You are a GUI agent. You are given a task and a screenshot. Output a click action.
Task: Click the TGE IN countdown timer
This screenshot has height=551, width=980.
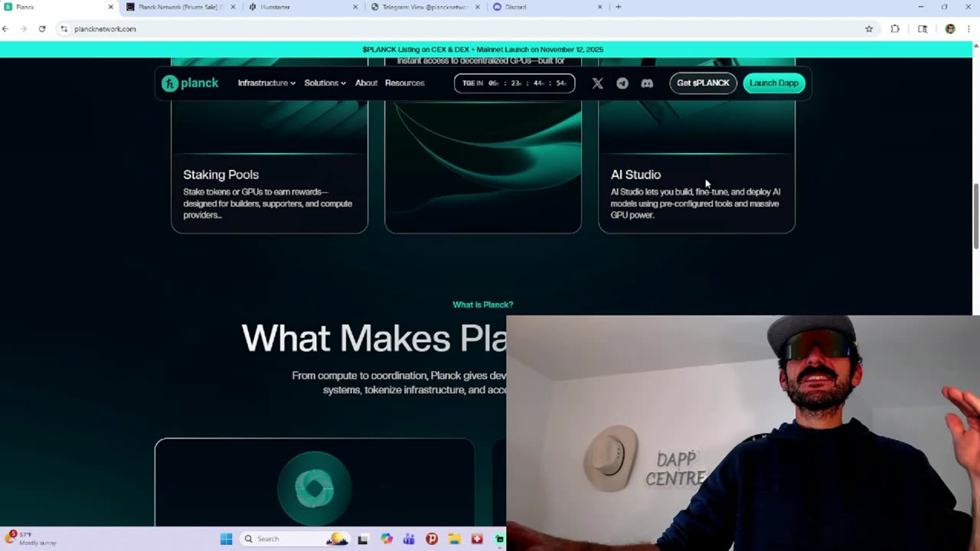514,83
